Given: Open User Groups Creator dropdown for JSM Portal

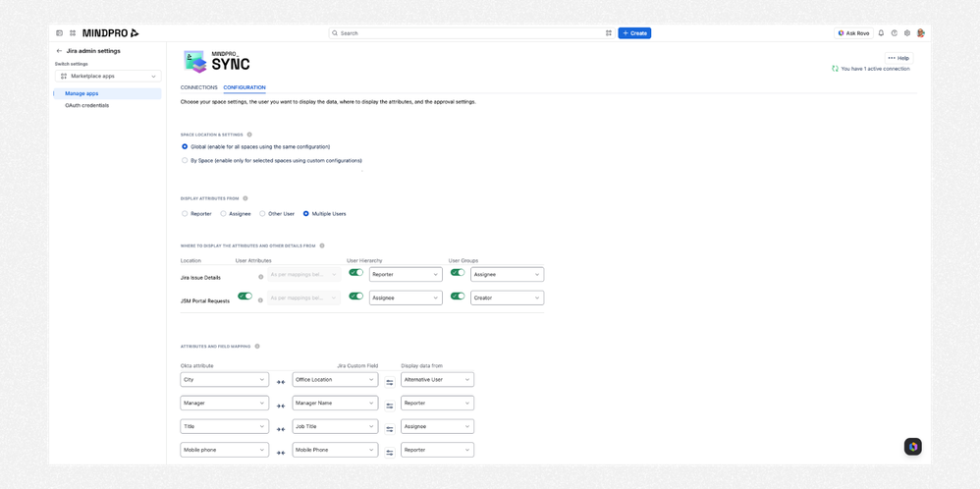Looking at the screenshot, I should [508, 299].
